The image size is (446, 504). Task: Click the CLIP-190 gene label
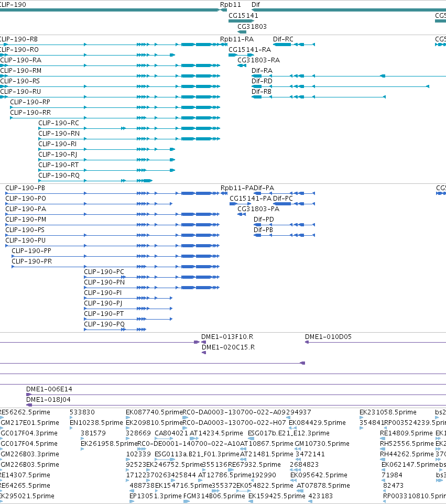[13, 5]
